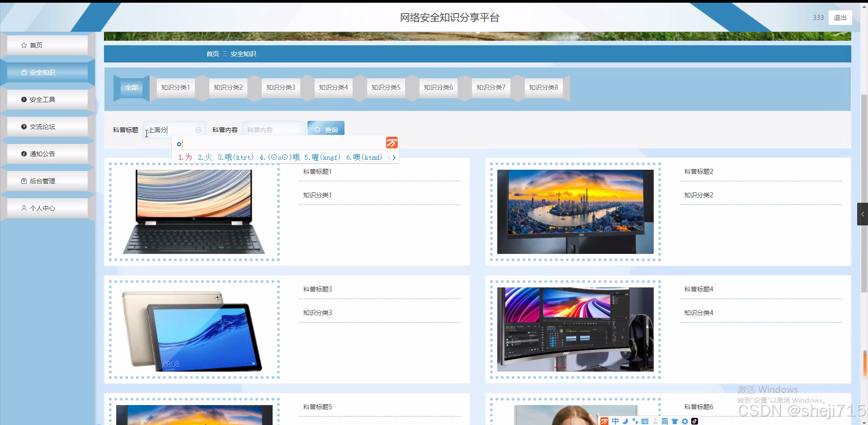The height and width of the screenshot is (425, 868).
Task: Click the 查询 search button
Action: [326, 129]
